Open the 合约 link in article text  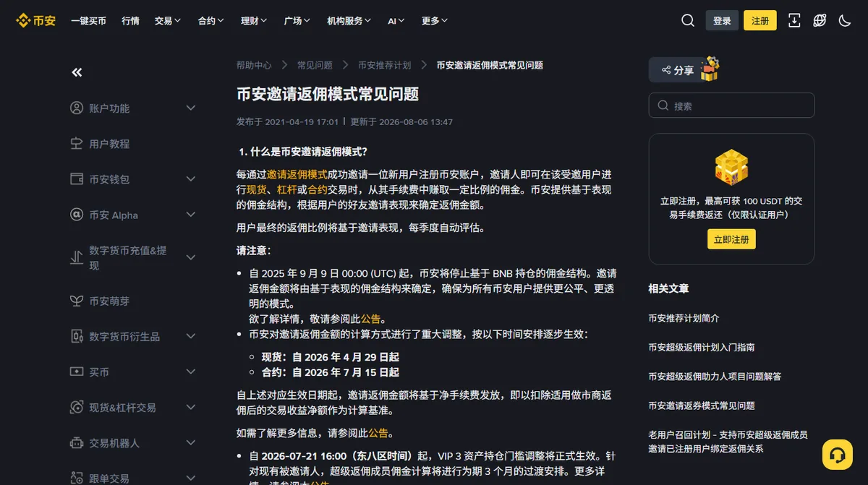click(318, 189)
